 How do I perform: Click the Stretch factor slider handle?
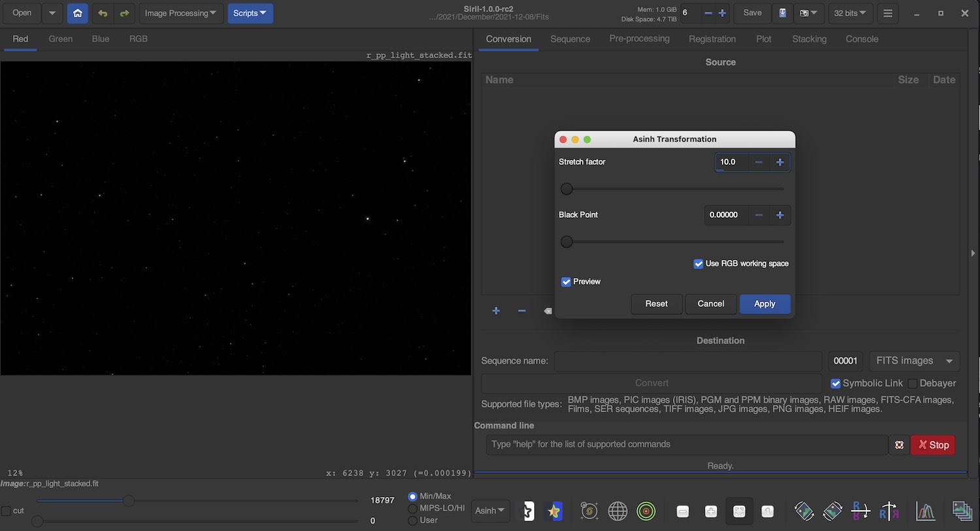point(566,189)
